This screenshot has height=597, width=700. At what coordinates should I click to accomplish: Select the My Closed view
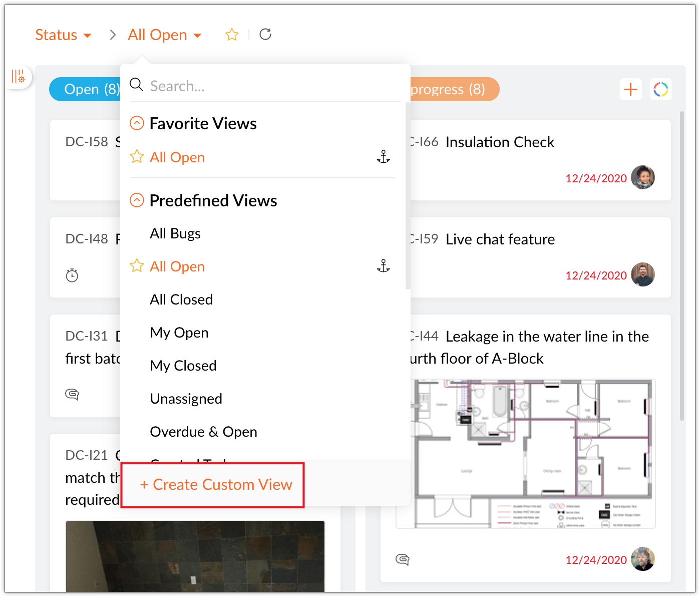[x=183, y=366]
